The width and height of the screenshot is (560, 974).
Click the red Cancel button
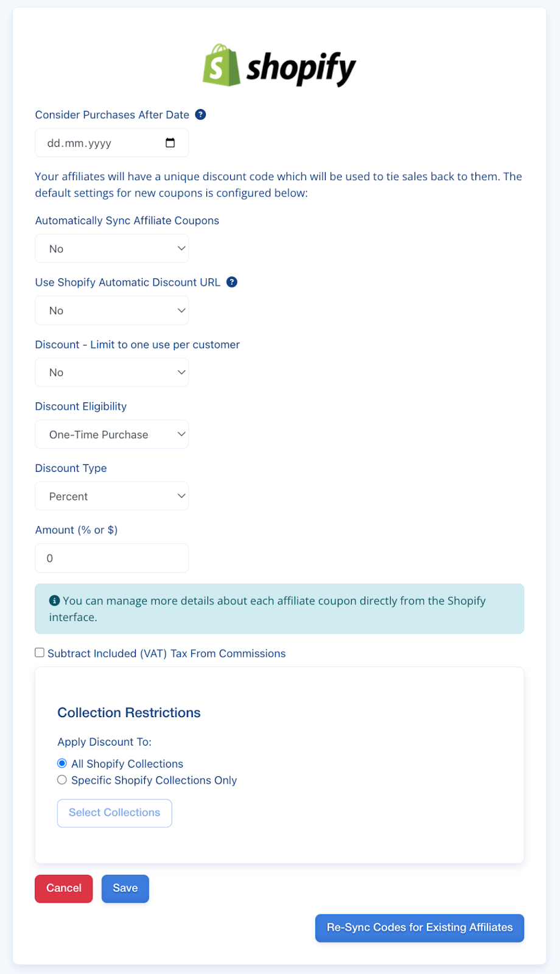coord(63,888)
